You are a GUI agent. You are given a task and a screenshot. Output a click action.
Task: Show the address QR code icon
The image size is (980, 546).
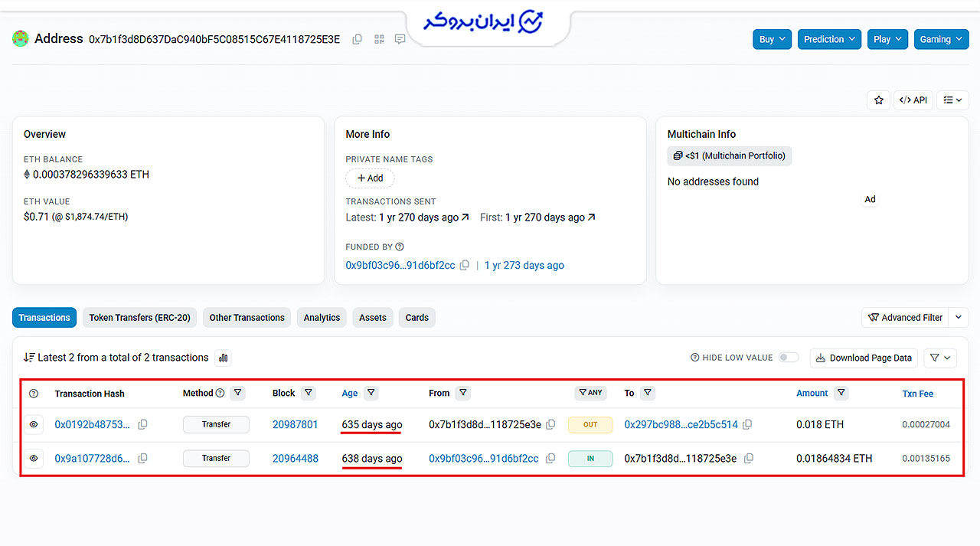coord(379,39)
